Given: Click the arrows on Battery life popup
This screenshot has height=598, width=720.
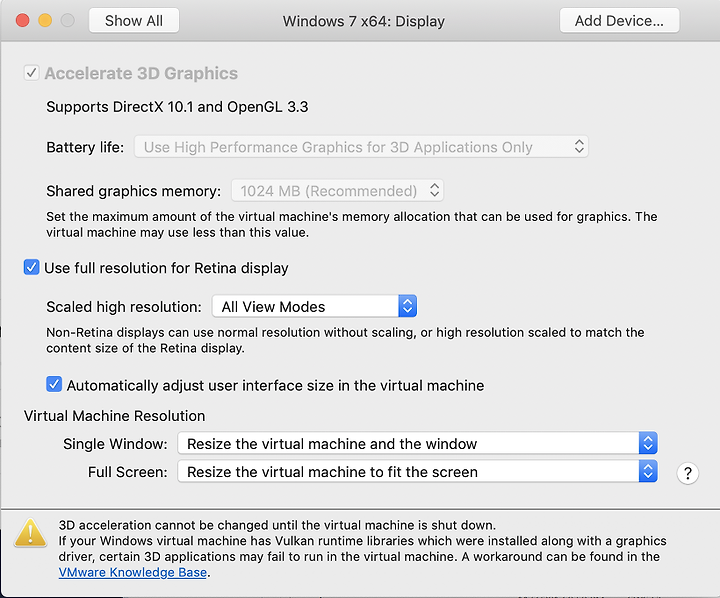Looking at the screenshot, I should pyautogui.click(x=579, y=147).
